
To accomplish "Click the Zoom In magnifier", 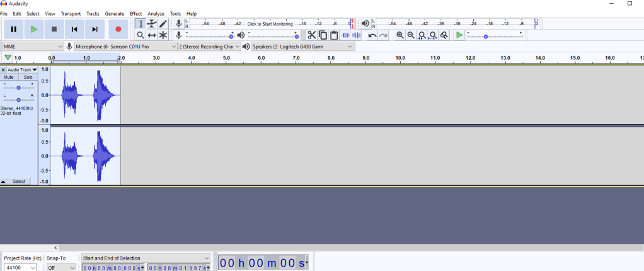I will [400, 35].
